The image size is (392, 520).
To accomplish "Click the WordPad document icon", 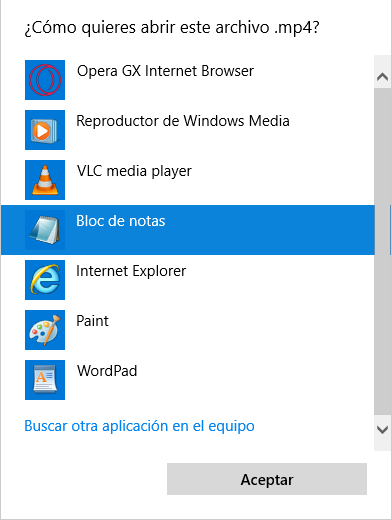I will 45,380.
